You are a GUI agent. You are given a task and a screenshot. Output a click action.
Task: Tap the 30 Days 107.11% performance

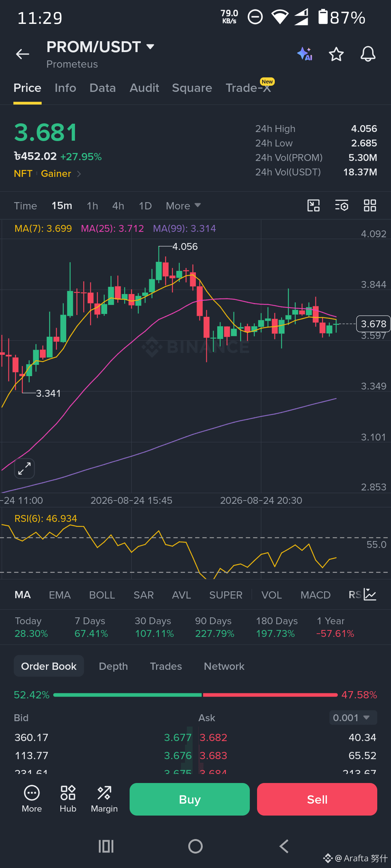click(x=154, y=627)
